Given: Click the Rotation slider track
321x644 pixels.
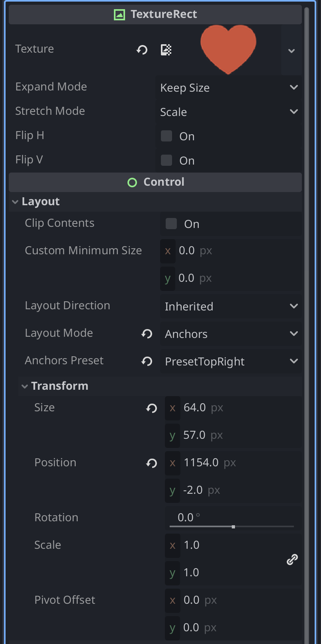Looking at the screenshot, I should pyautogui.click(x=232, y=526).
